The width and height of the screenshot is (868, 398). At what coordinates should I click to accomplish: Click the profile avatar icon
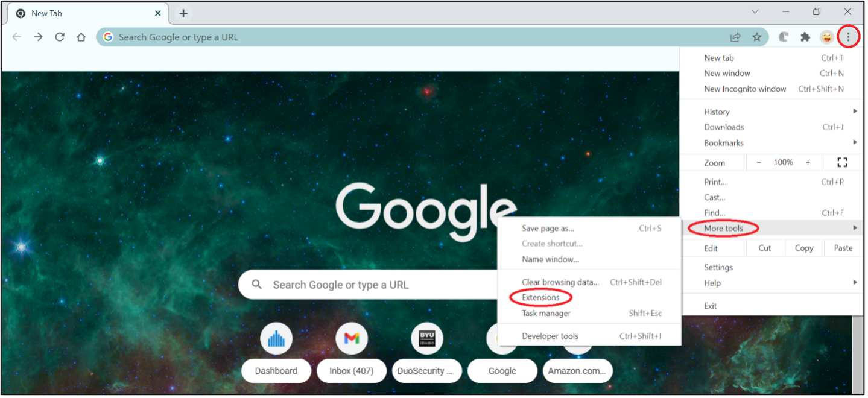(826, 37)
